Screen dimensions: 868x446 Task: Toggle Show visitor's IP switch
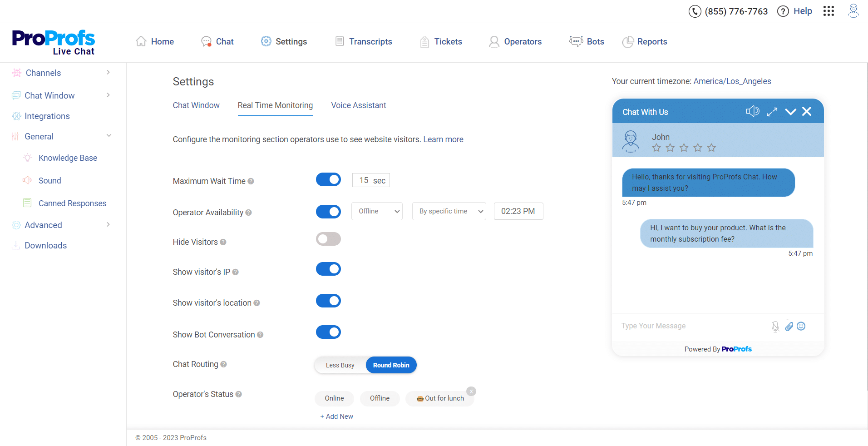click(328, 269)
